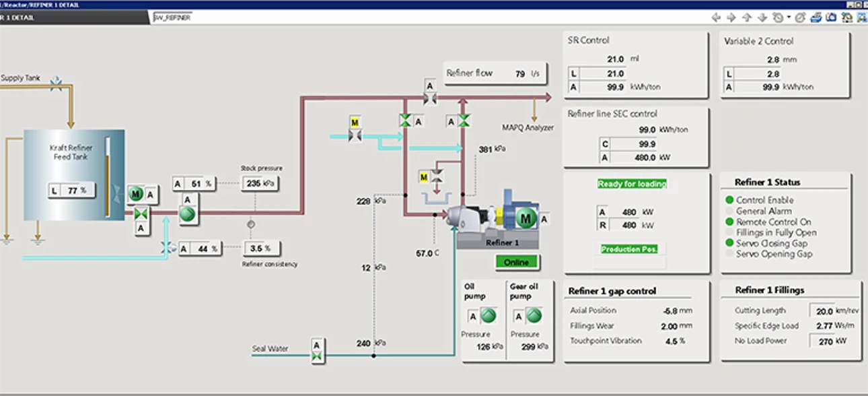868x396 pixels.
Task: Toggle the A mode beside the refiner motor
Action: tap(544, 219)
